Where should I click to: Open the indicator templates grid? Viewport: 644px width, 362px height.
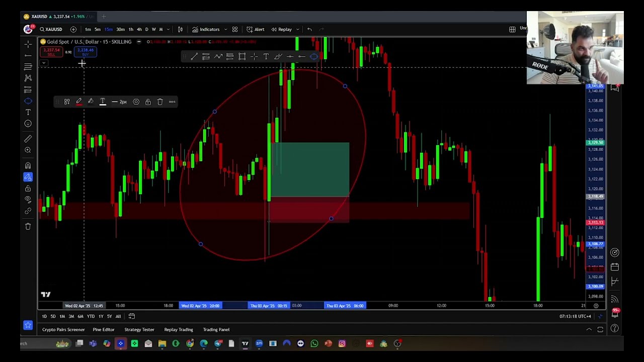pyautogui.click(x=235, y=29)
